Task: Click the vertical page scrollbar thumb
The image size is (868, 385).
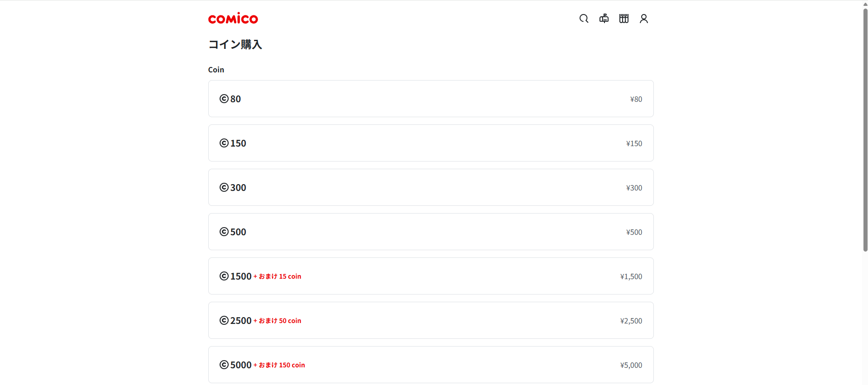Action: click(x=865, y=129)
